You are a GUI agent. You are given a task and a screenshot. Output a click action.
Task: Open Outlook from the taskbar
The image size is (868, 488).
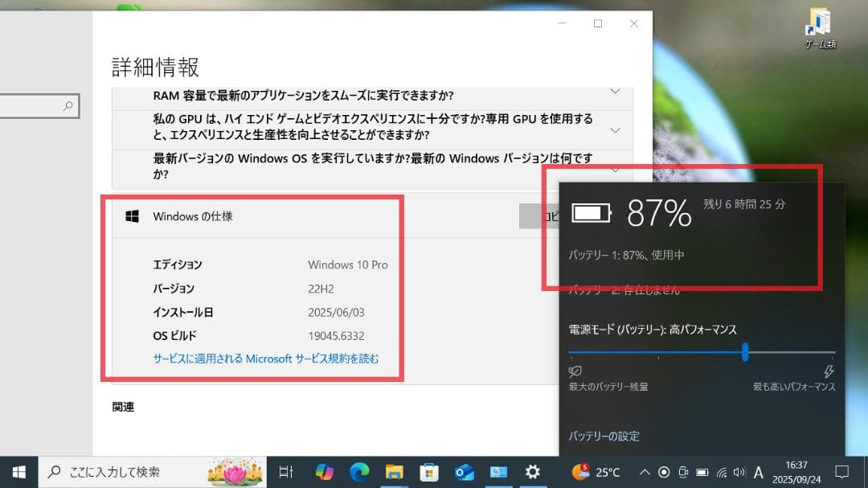coord(464,472)
